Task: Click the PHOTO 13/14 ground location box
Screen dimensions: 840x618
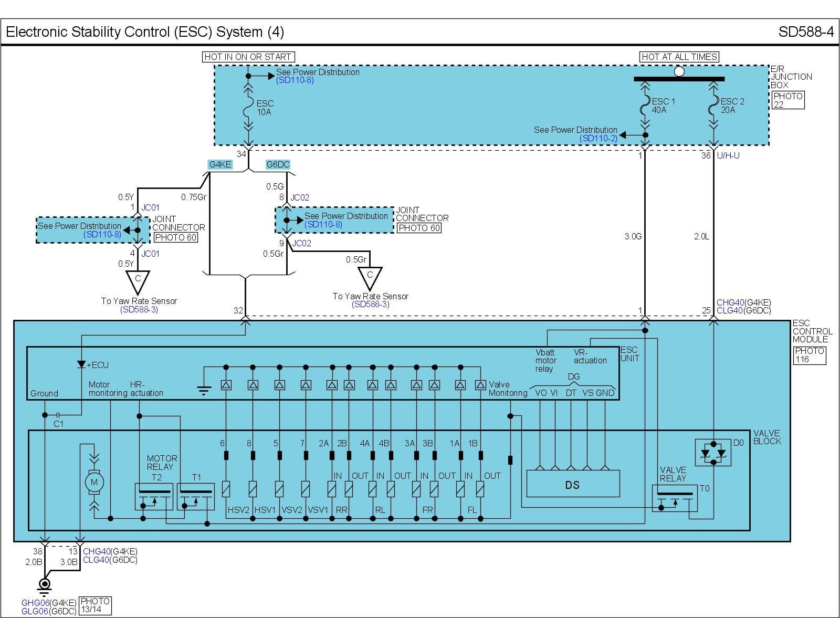Action: (x=96, y=606)
